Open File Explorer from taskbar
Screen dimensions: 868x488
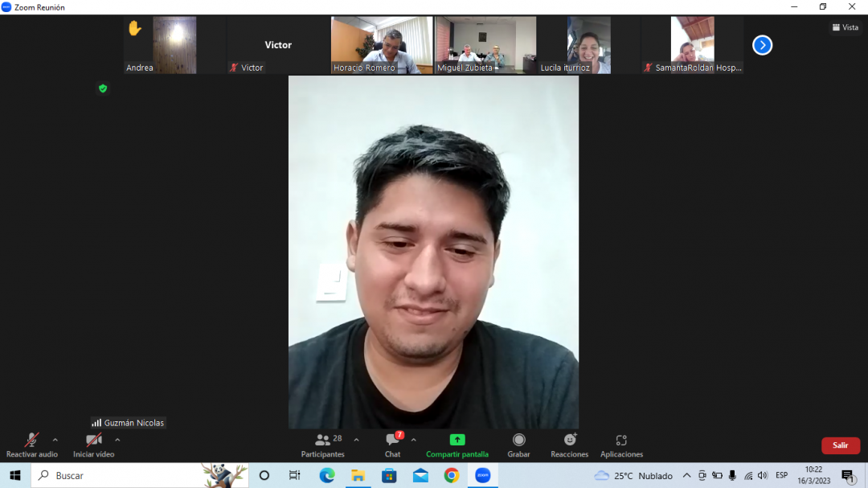click(358, 475)
